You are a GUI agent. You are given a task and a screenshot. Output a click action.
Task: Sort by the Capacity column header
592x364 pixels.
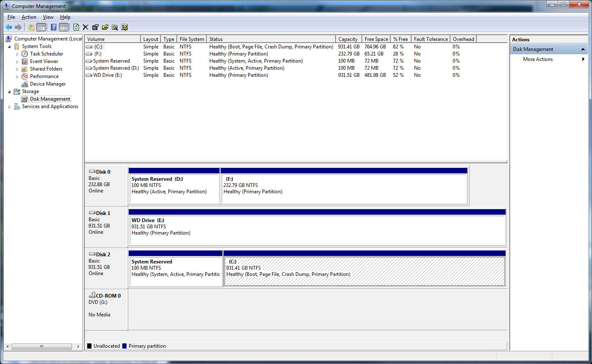(348, 39)
